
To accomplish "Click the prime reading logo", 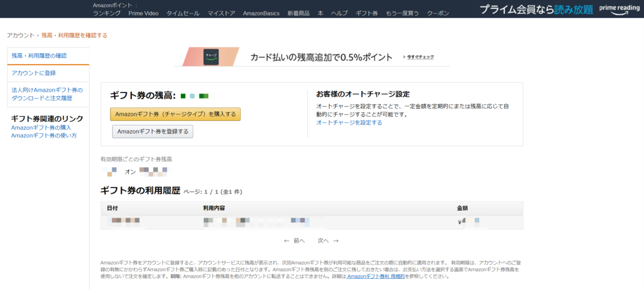I will pyautogui.click(x=619, y=9).
